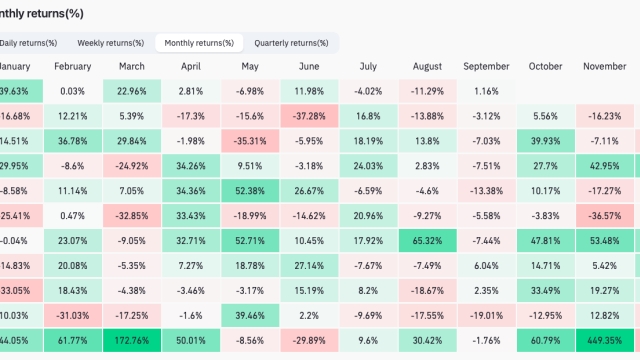Image resolution: width=640 pixels, height=360 pixels.
Task: Click the 34.26% April cell
Action: pos(191,166)
